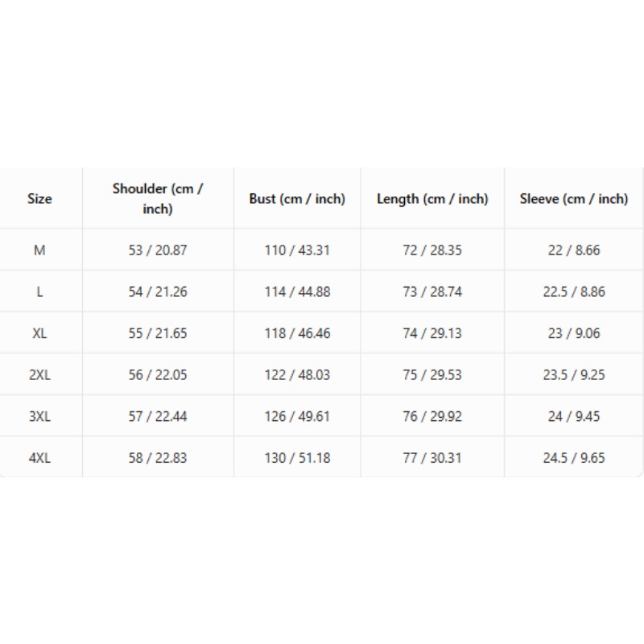Click the Shoulder (cm / inch) header
Viewport: 644px width, 644px height.
(x=158, y=199)
